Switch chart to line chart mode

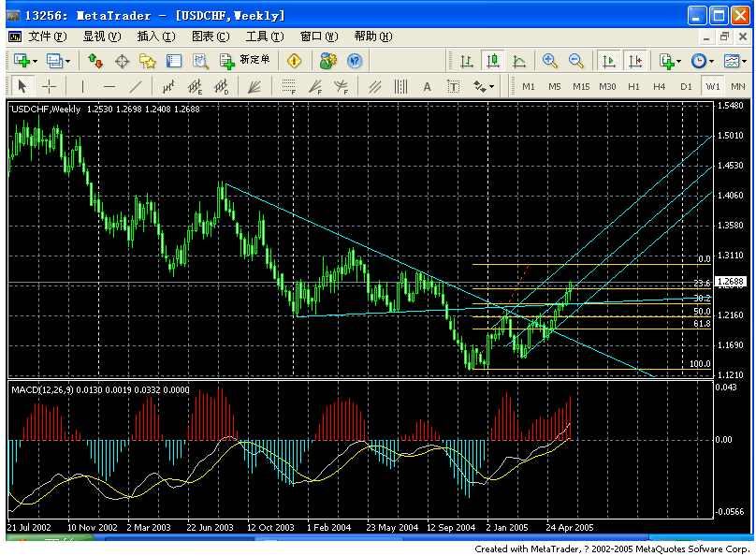point(519,61)
